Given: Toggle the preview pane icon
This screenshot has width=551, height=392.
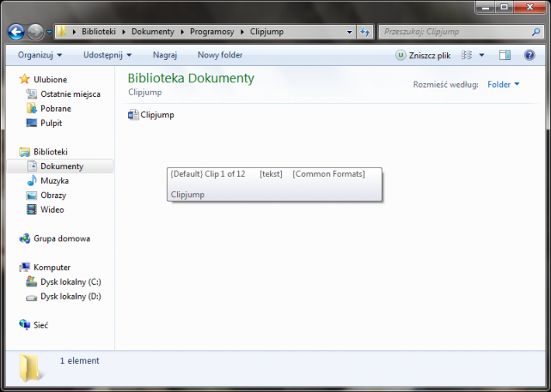Looking at the screenshot, I should click(504, 55).
